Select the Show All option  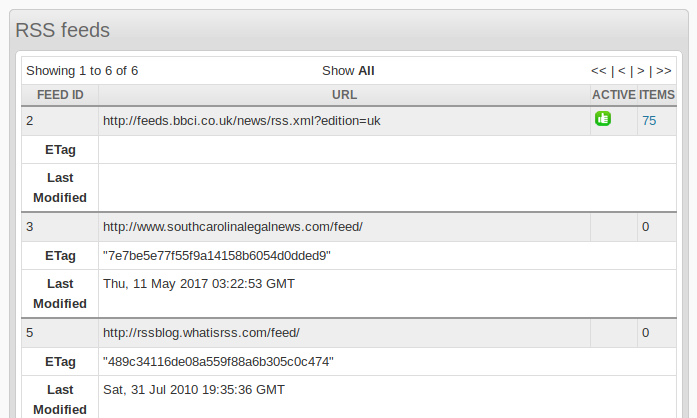click(x=366, y=71)
